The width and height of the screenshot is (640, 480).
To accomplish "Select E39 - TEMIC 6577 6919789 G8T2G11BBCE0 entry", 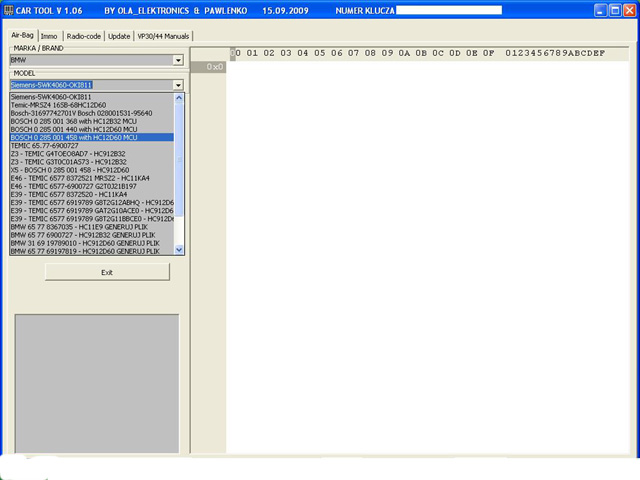I will [x=92, y=219].
